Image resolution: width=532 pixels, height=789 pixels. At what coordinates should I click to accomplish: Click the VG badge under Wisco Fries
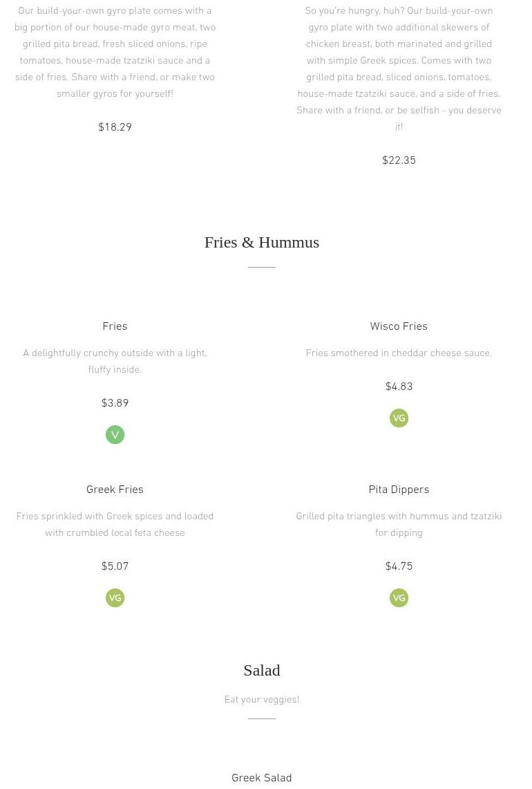point(399,418)
